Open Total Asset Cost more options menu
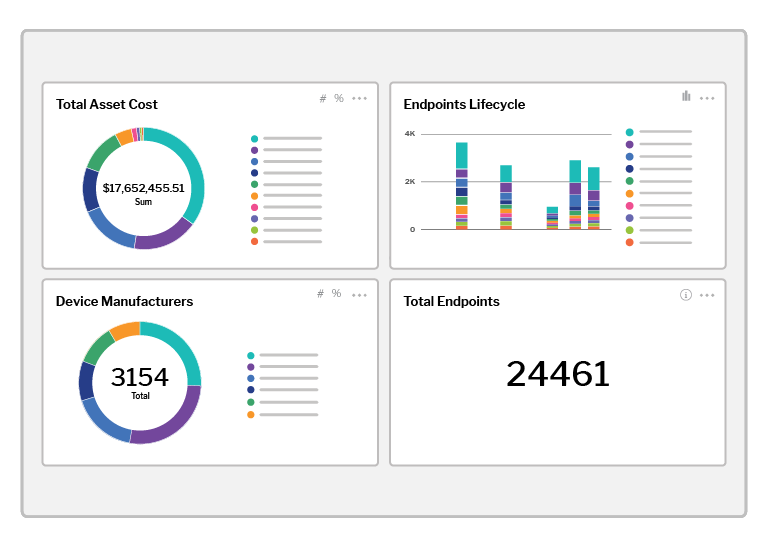This screenshot has height=548, width=768. [x=360, y=98]
